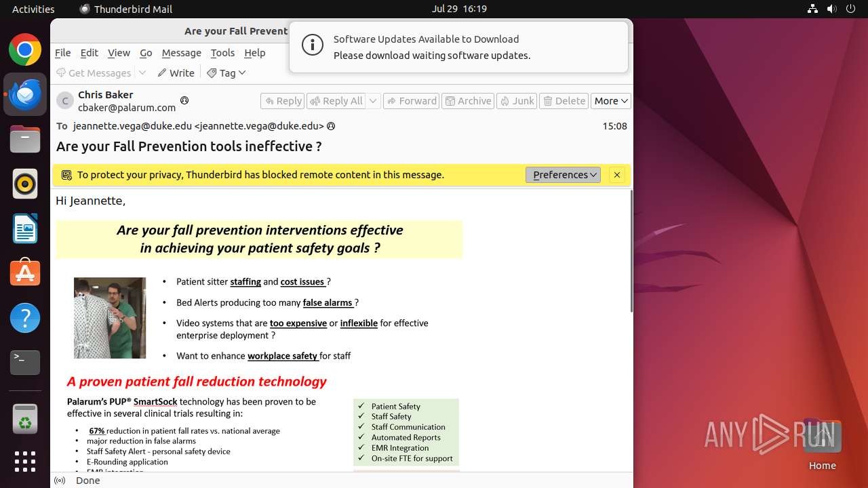
Task: Click the Chris Baker sender avatar
Action: [x=65, y=101]
